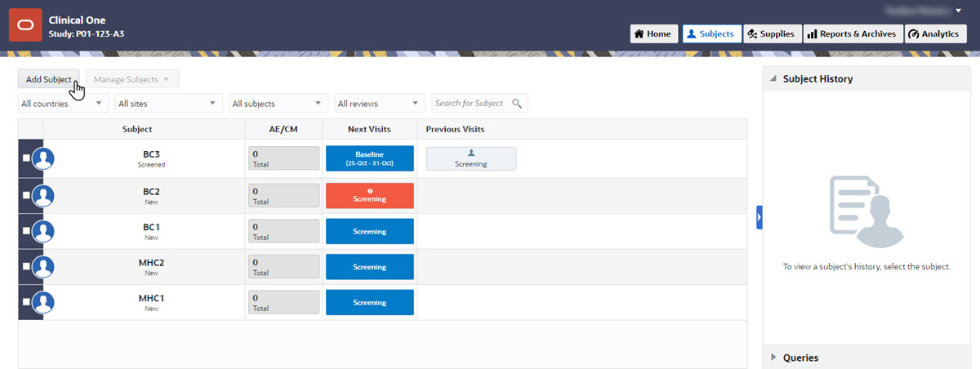Click the Study: P01-123-A3 label

click(87, 34)
